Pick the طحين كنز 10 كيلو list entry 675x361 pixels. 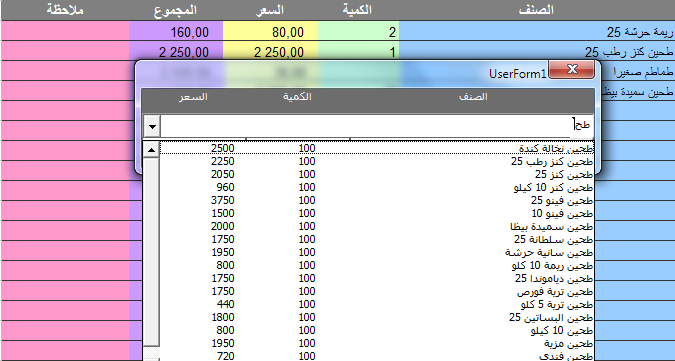click(x=377, y=187)
